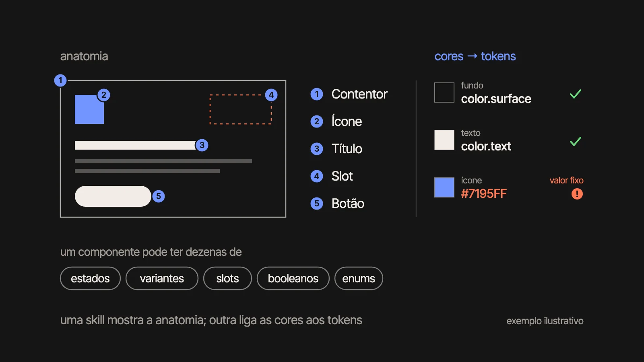Click the #7195FF hex value
Image resolution: width=644 pixels, height=362 pixels.
(x=484, y=194)
